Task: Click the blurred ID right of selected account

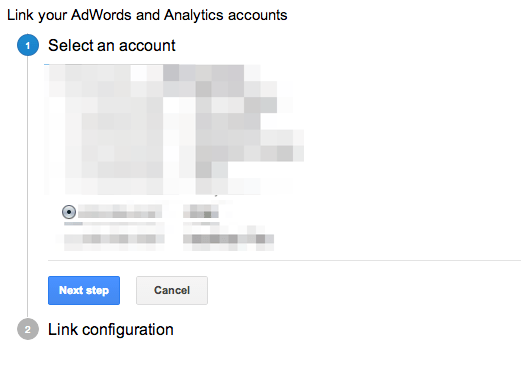Action: (x=201, y=211)
